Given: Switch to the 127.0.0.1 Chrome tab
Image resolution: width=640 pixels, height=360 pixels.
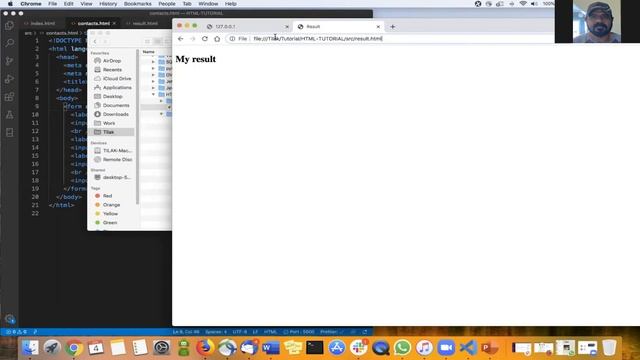Looking at the screenshot, I should [247, 27].
